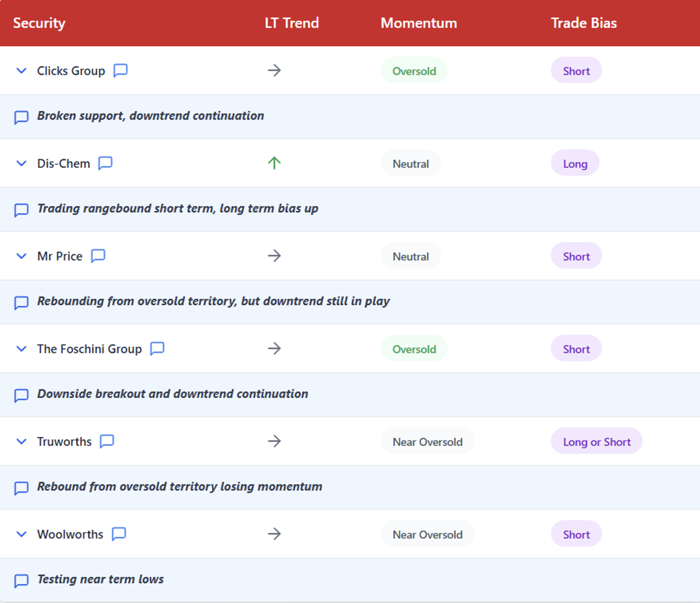Click note icon beside 'Rebound from oversold territory losing momentum'
Screen dimensions: 700x603
pos(21,488)
